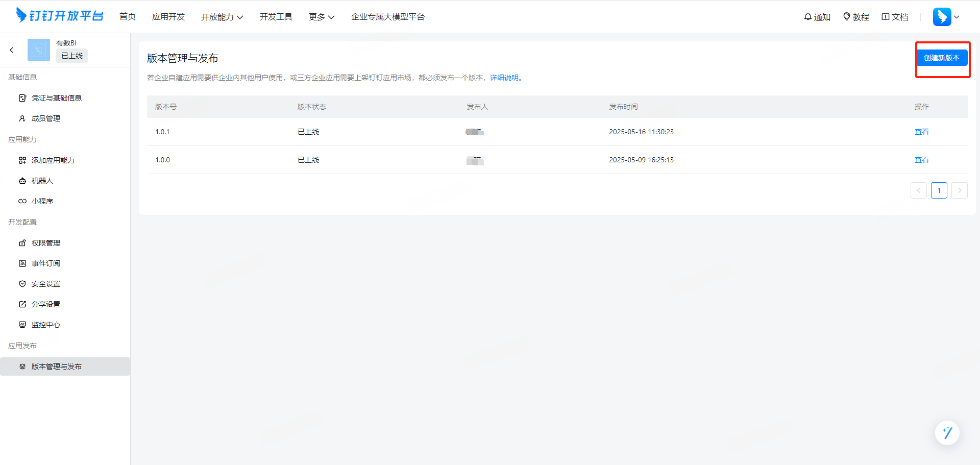Screen dimensions: 980x465
Task: Expand the 更多 dropdown in top navigation
Action: (322, 17)
